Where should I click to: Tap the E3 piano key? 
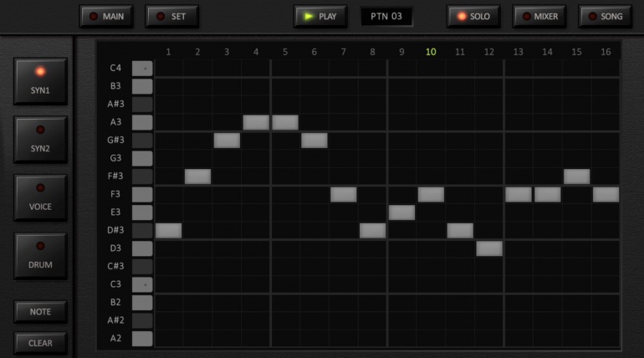pyautogui.click(x=142, y=212)
